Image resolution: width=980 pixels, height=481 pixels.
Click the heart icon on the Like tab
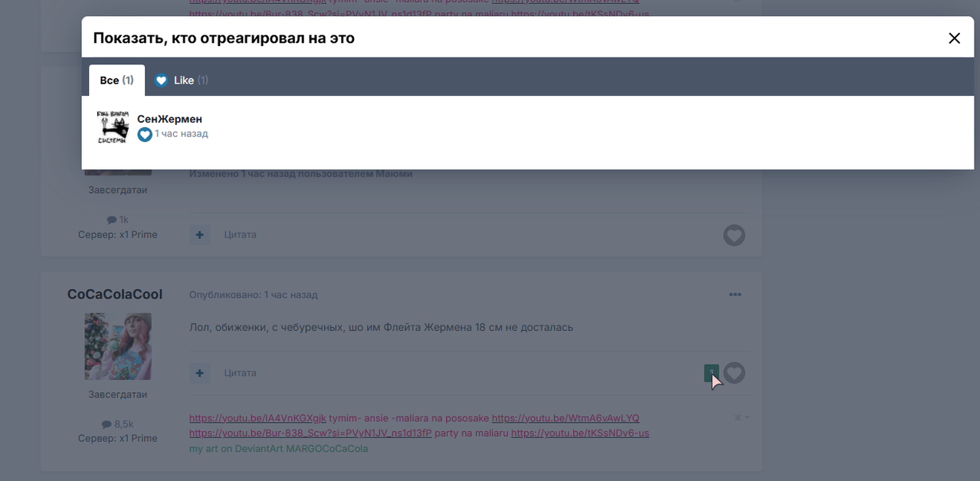tap(161, 80)
